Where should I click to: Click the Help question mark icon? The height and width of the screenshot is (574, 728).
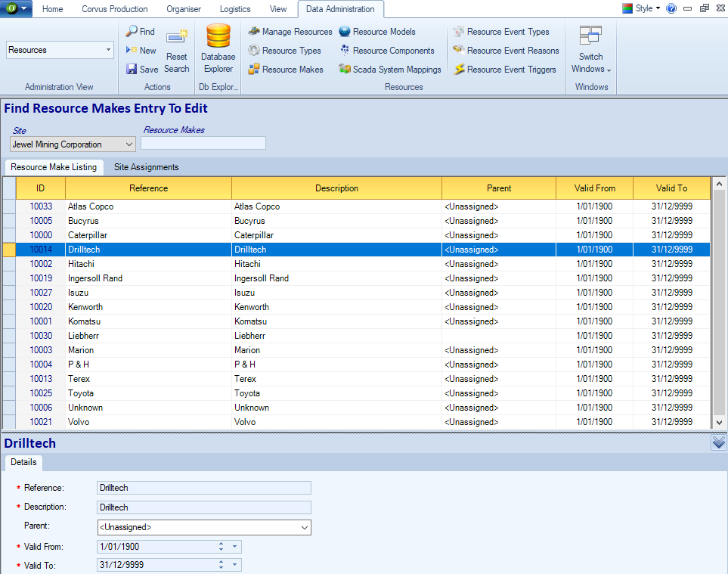[671, 8]
